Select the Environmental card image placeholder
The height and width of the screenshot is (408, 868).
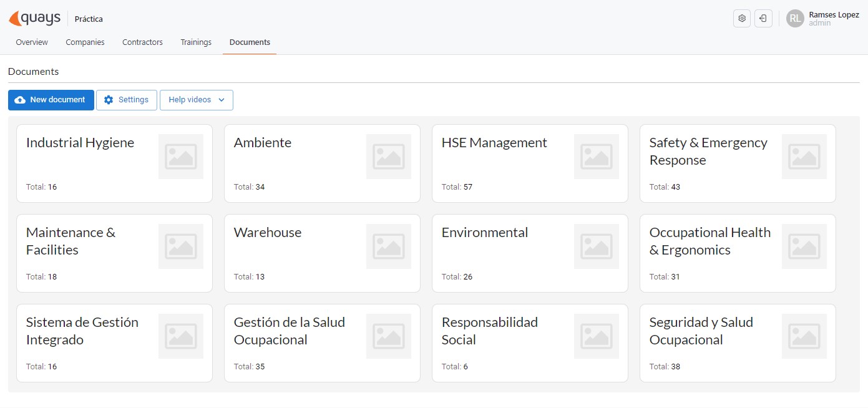[597, 246]
